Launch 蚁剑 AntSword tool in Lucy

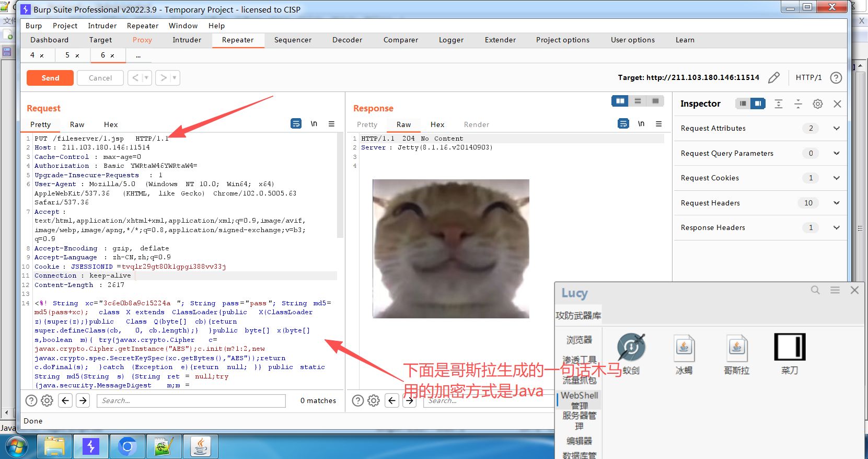click(x=631, y=354)
